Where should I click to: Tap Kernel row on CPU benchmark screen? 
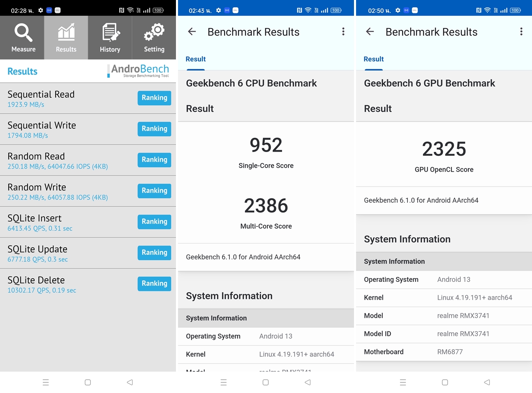point(266,354)
